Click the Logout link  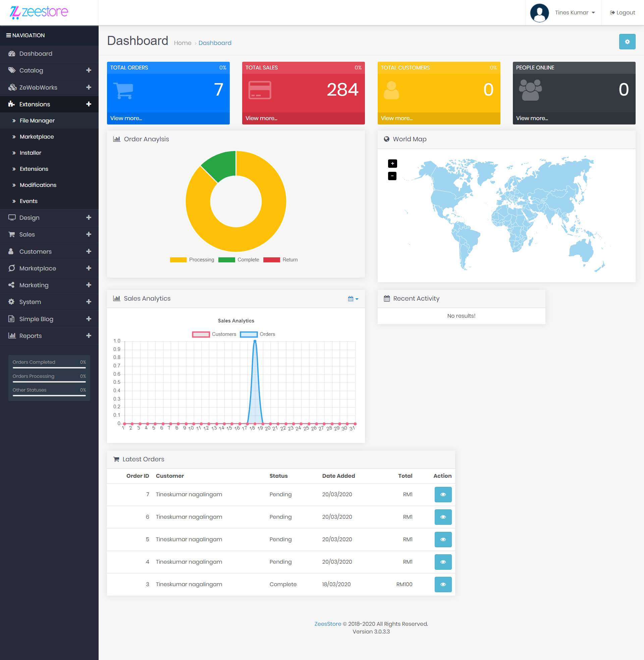622,13
